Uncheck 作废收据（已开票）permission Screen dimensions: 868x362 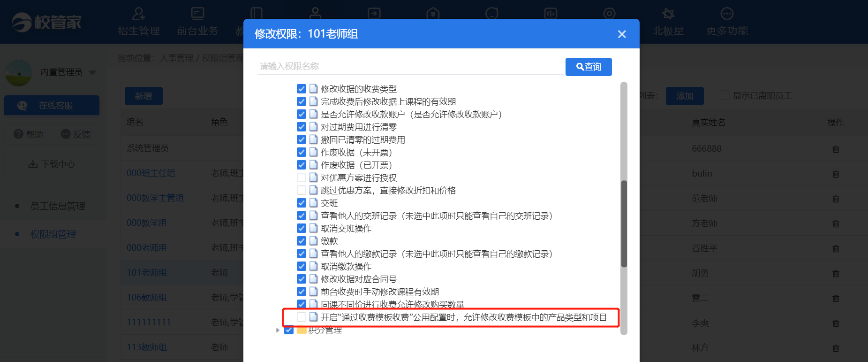pos(302,165)
